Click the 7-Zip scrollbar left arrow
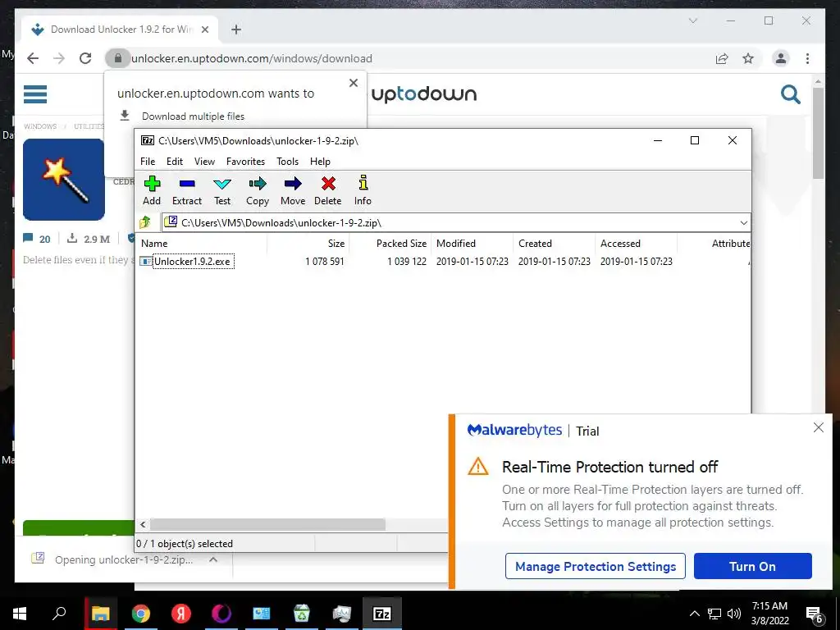The height and width of the screenshot is (630, 840). coord(143,524)
